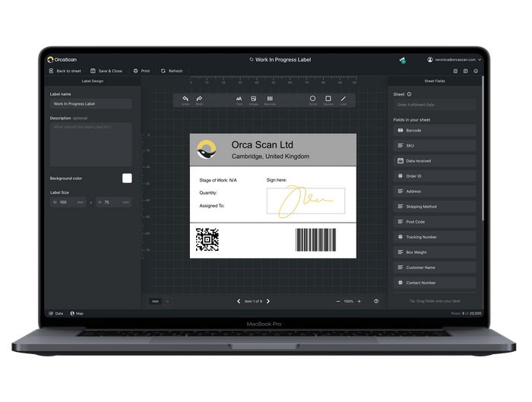Click Back to sheet
532x402 pixels.
click(65, 71)
